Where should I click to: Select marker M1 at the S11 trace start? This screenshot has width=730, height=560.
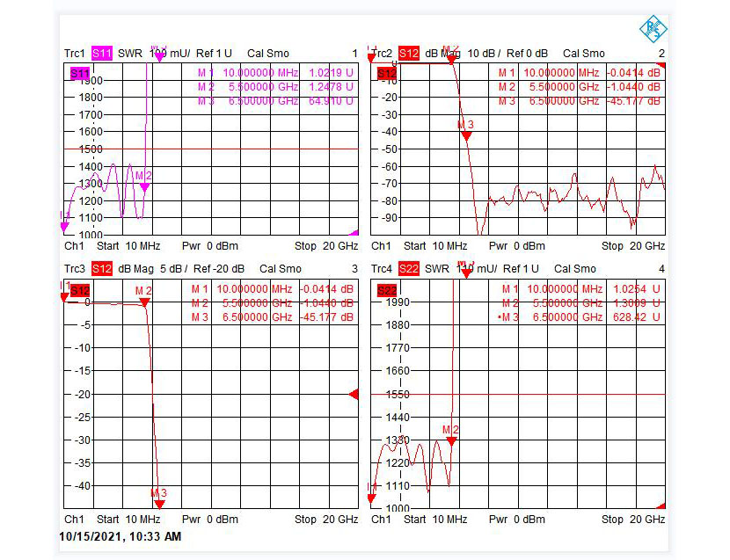[65, 227]
